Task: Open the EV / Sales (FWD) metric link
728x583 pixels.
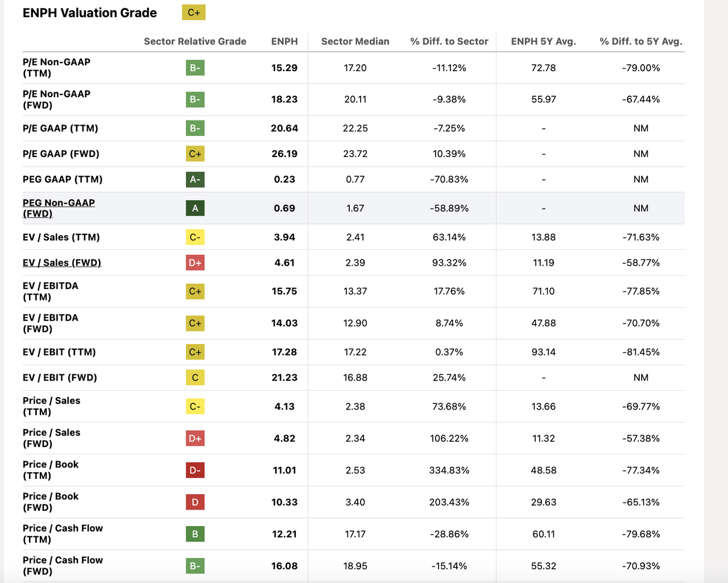Action: (x=62, y=263)
